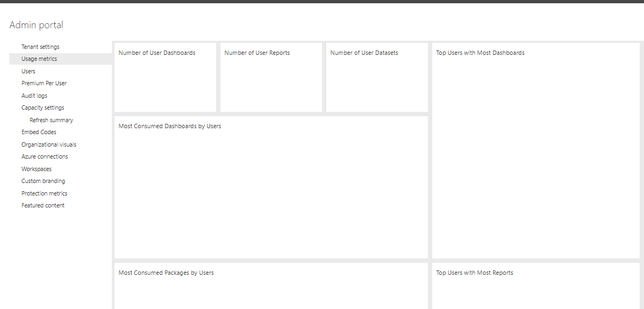Screen dimensions: 644x309
Task: Go to the Users section
Action: (28, 71)
